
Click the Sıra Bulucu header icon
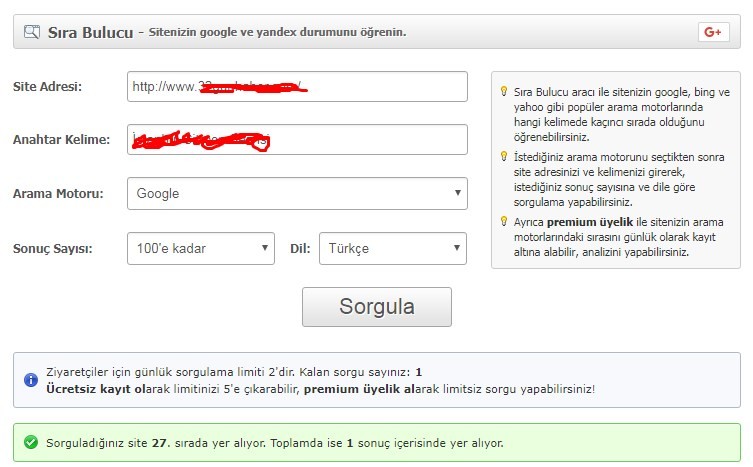pyautogui.click(x=32, y=32)
